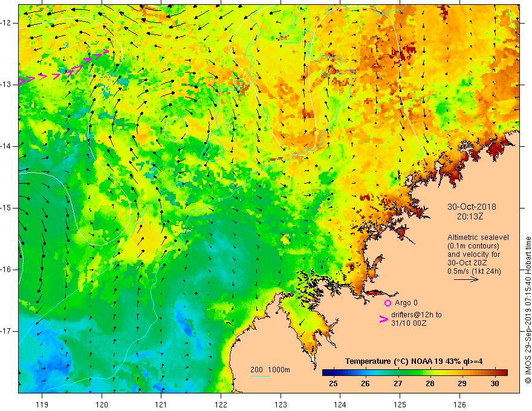
Task: Click the 'Altimetric sealevel' text line
Action: pos(478,238)
